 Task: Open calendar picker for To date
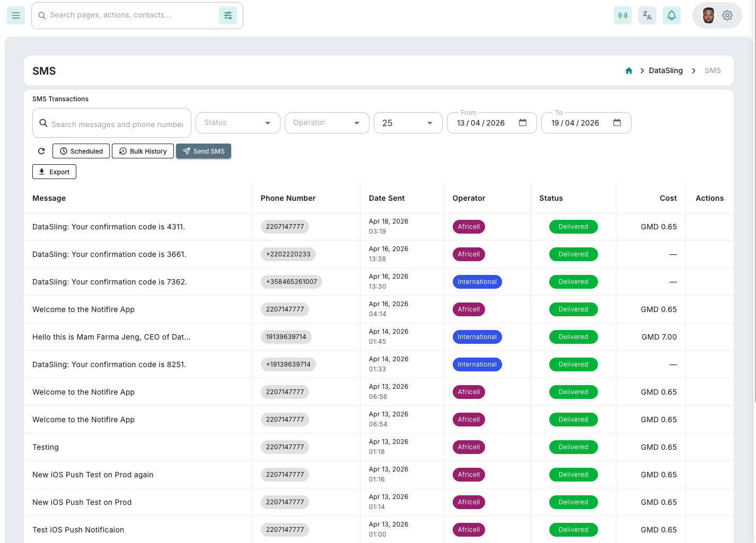pyautogui.click(x=617, y=123)
